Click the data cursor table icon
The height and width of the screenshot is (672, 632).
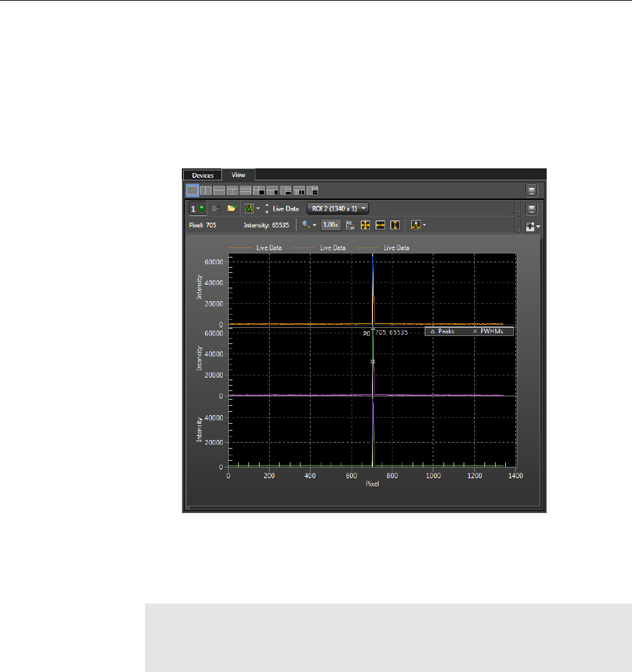pos(350,225)
